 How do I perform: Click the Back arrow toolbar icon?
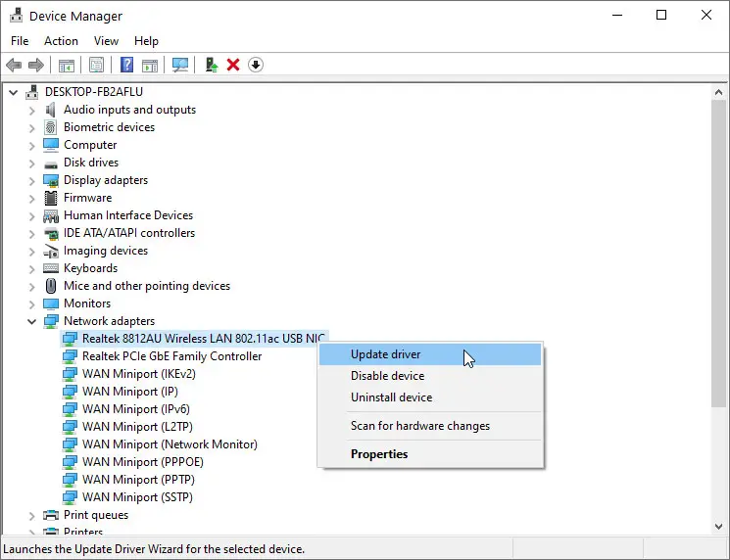click(x=14, y=65)
